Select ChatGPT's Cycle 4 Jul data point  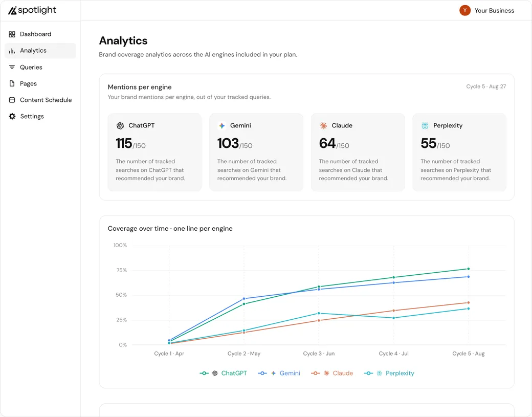pyautogui.click(x=393, y=277)
